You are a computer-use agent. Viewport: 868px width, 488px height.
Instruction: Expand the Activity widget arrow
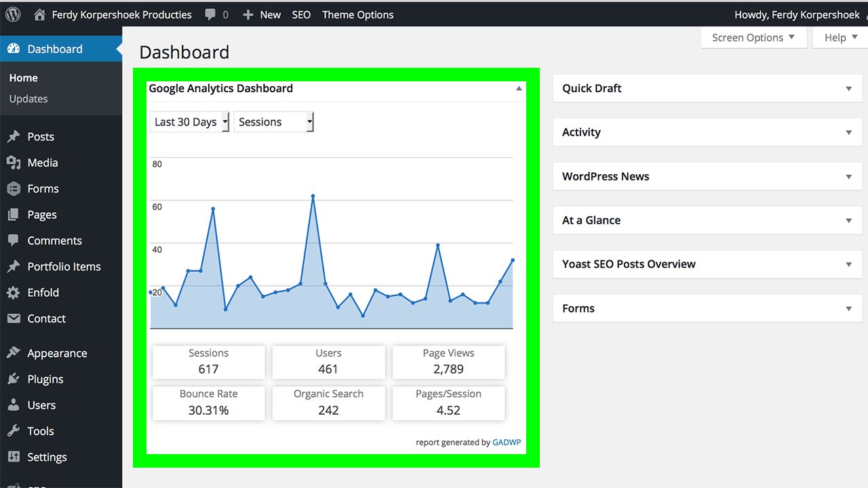click(848, 133)
